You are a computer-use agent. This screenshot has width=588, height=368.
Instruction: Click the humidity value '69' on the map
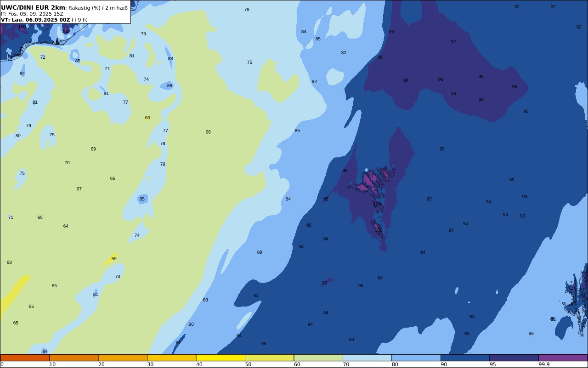93,149
